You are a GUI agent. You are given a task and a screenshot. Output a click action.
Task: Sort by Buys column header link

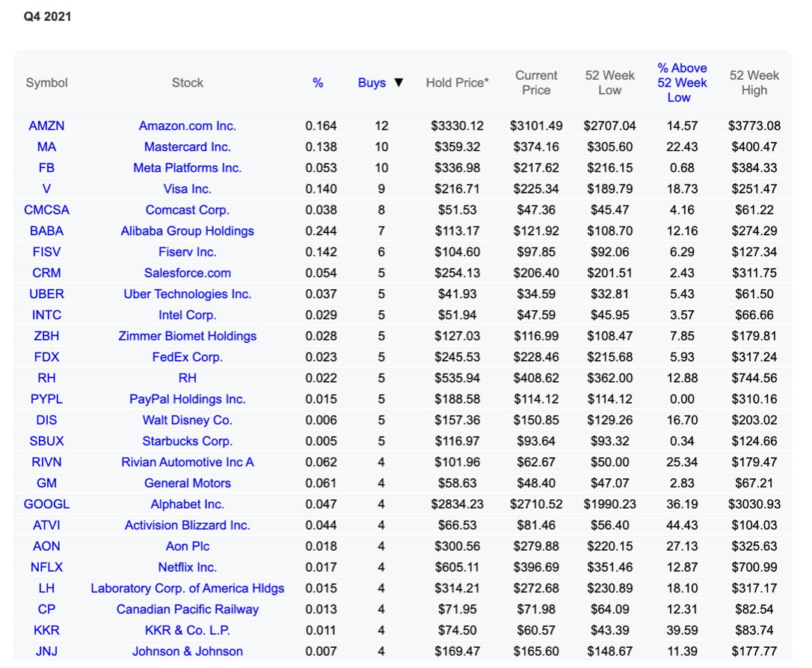372,83
